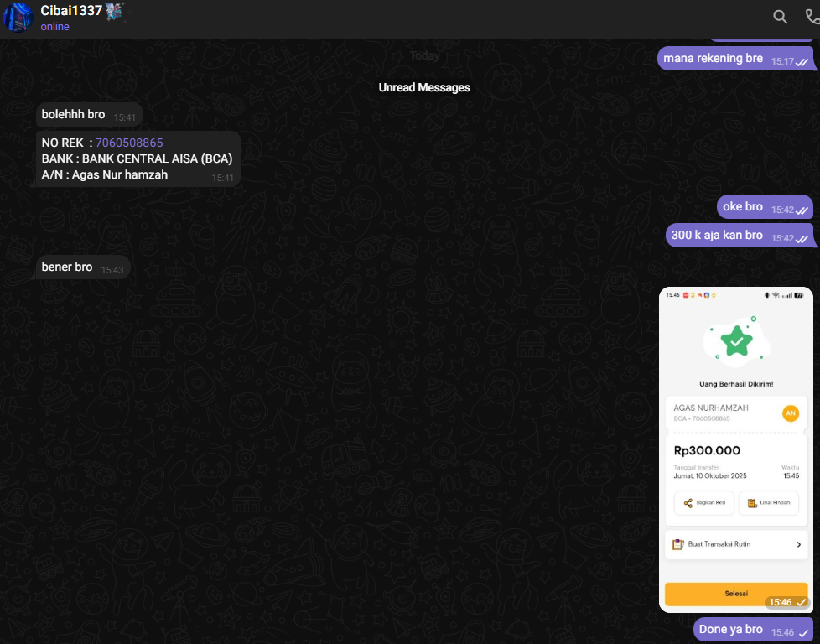Click the Unread Messages divider label
The width and height of the screenshot is (820, 644).
pyautogui.click(x=424, y=87)
